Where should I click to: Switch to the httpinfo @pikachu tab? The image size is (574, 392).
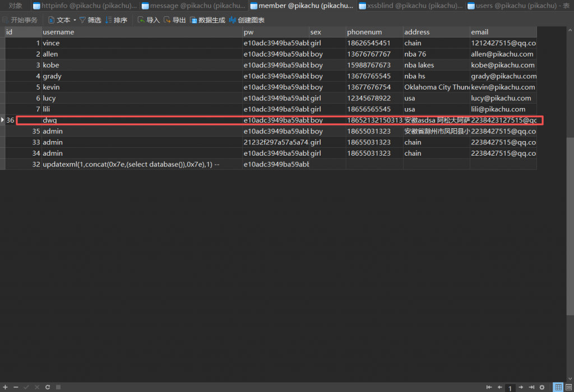[x=85, y=6]
